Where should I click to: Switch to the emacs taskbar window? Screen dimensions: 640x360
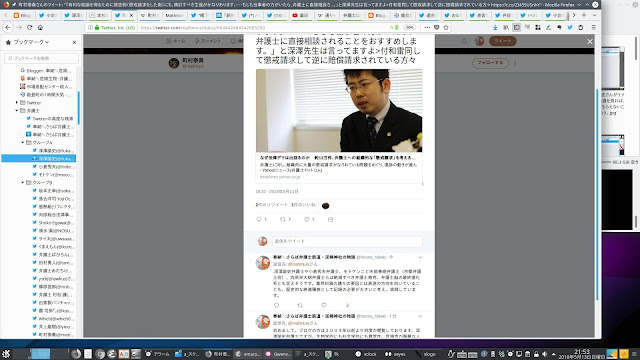248,354
